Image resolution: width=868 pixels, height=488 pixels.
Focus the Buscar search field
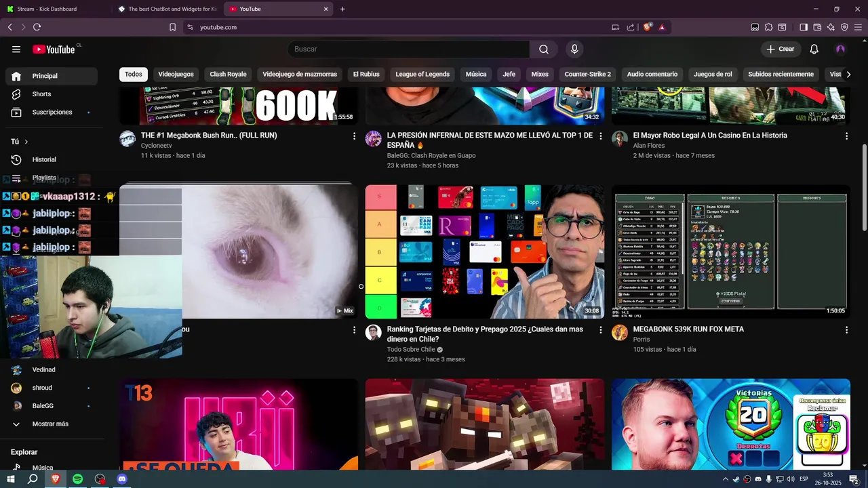[410, 49]
